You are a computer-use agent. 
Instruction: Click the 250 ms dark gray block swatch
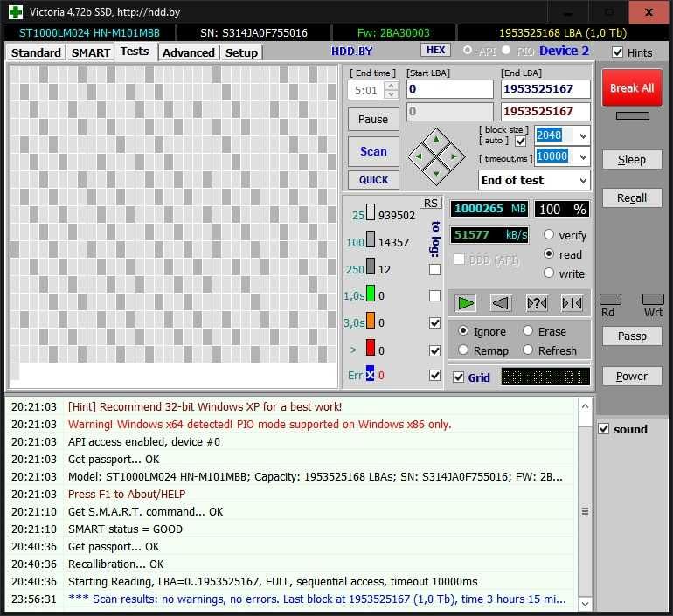[x=370, y=266]
